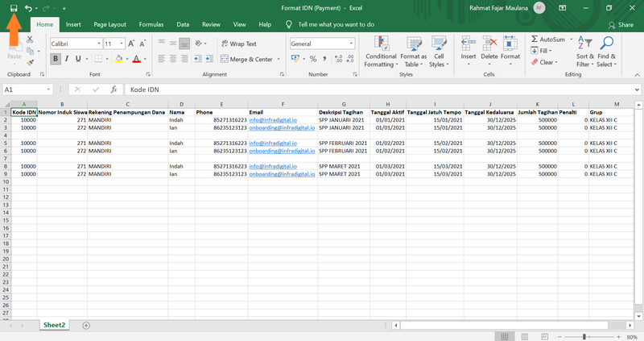Click the Delete cells icon
This screenshot has height=341, width=644.
(x=489, y=44)
